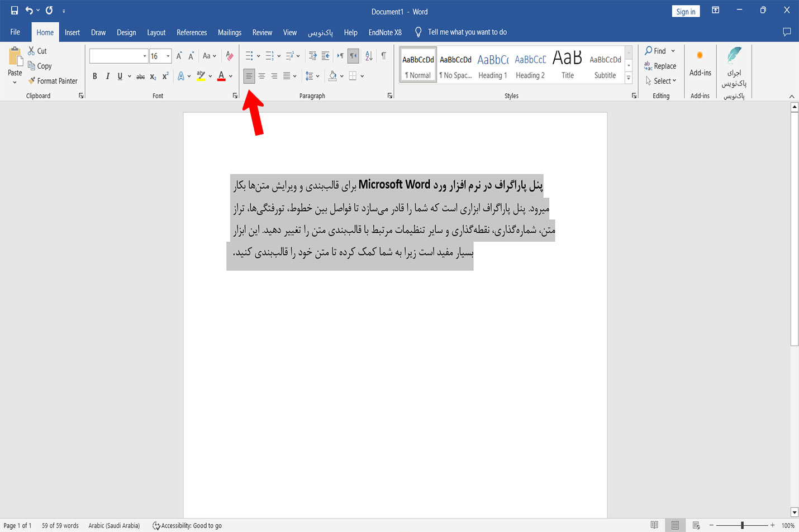Increase font size with Grow Font

(179, 56)
